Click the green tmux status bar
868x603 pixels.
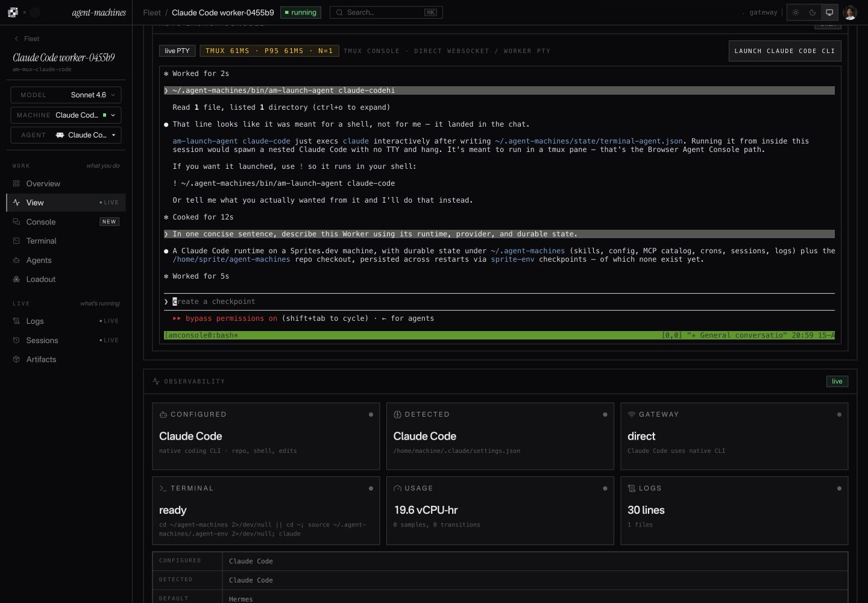[499, 335]
